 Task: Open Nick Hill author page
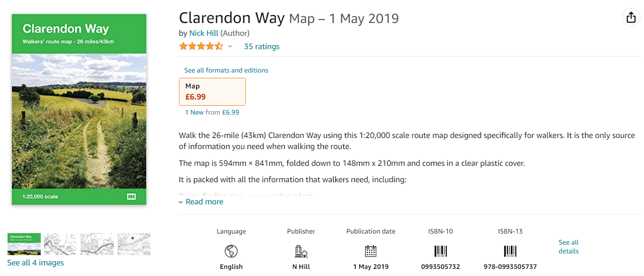point(204,33)
